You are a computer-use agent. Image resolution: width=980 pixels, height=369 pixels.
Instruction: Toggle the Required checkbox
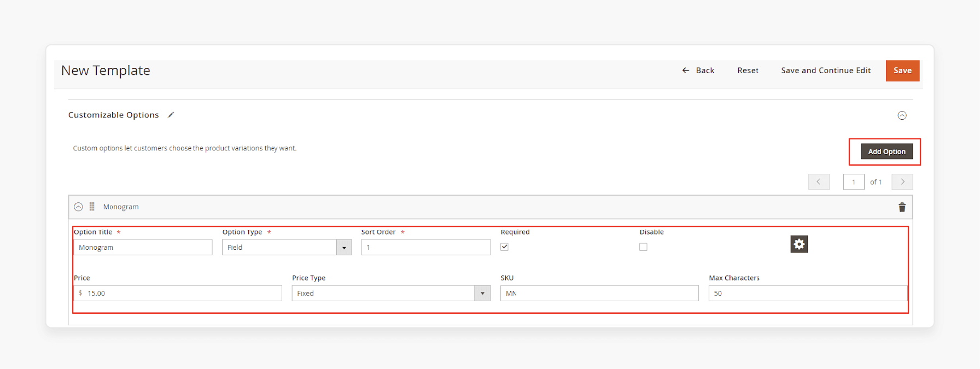[x=504, y=247]
